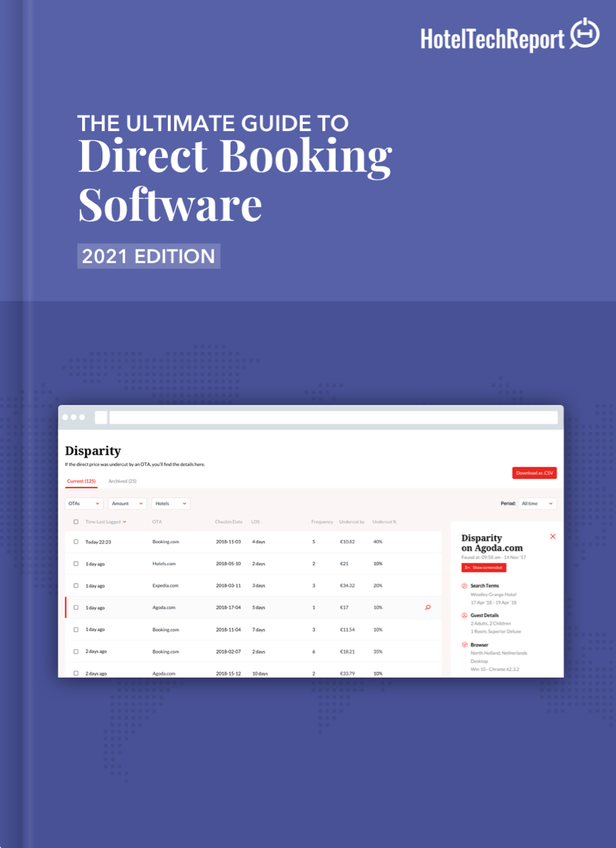Open the Period All time dropdown
Screen dimensions: 616x848
coord(537,504)
